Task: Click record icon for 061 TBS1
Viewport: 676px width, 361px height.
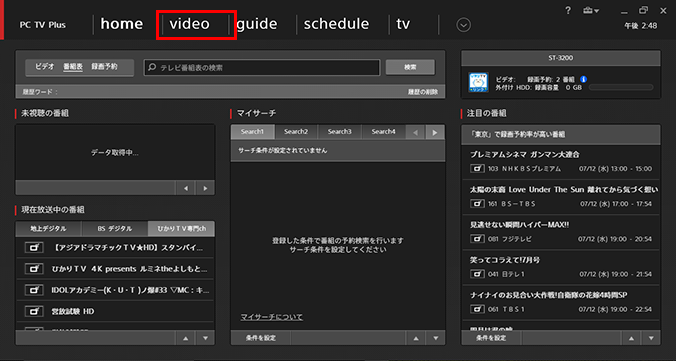Action: click(477, 309)
